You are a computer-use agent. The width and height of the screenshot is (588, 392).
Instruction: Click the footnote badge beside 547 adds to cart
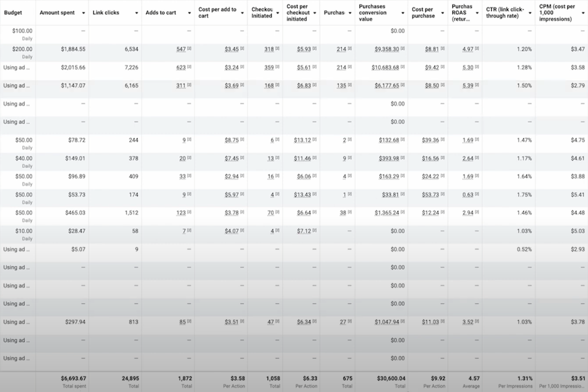189,49
